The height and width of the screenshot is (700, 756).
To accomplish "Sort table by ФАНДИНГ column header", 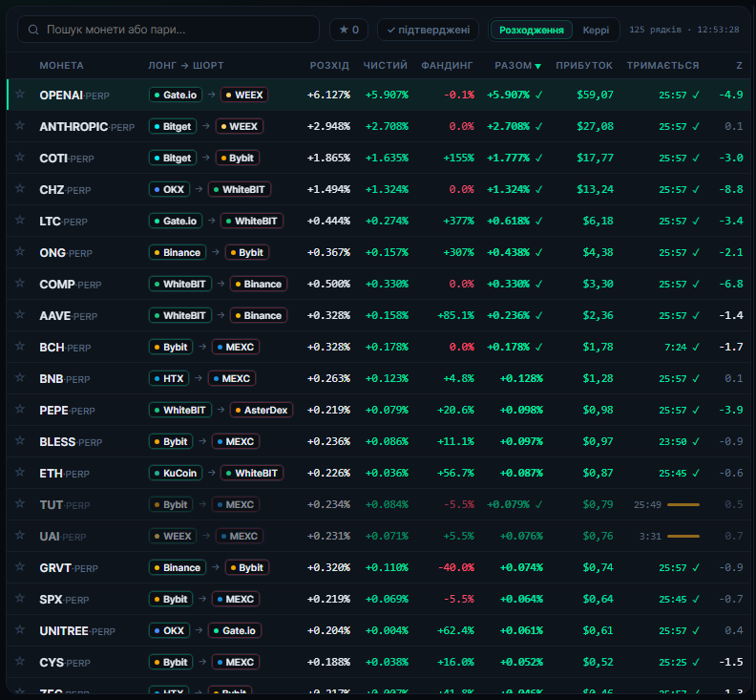I will (x=447, y=66).
